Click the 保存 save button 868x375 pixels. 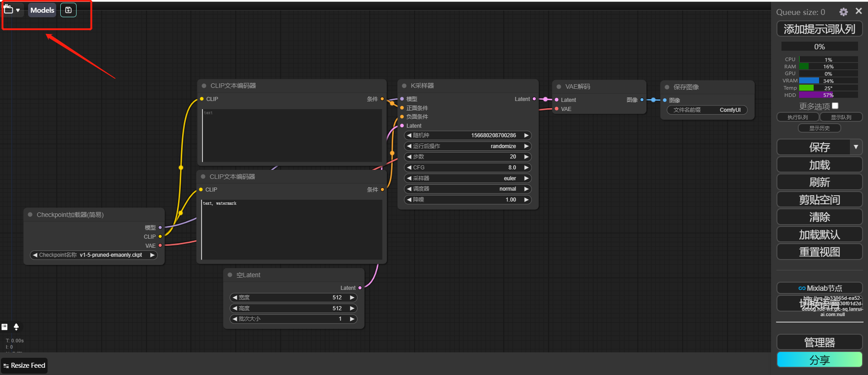tap(814, 147)
